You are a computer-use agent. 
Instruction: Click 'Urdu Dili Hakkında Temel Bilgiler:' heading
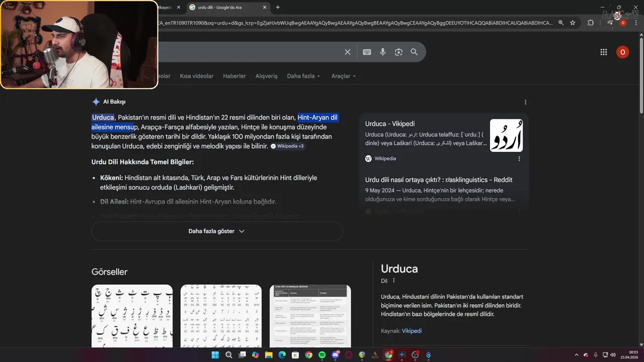coord(142,162)
